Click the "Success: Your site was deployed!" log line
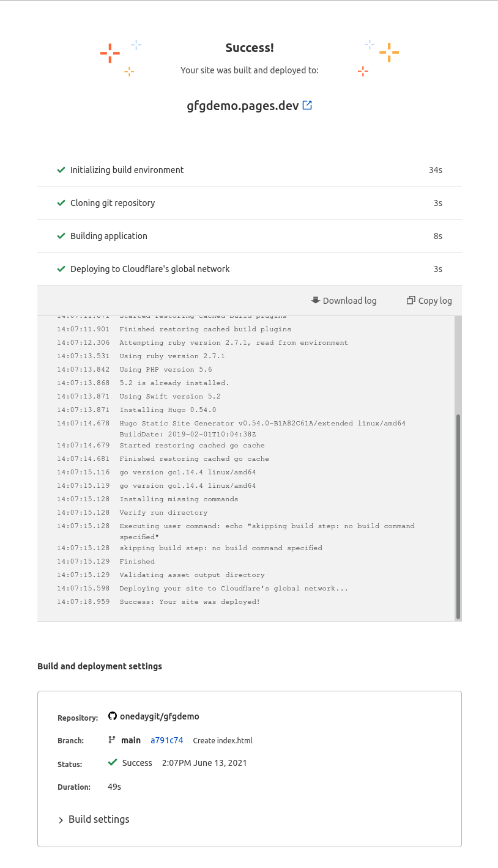Viewport: 498px width, 868px height. click(x=190, y=602)
